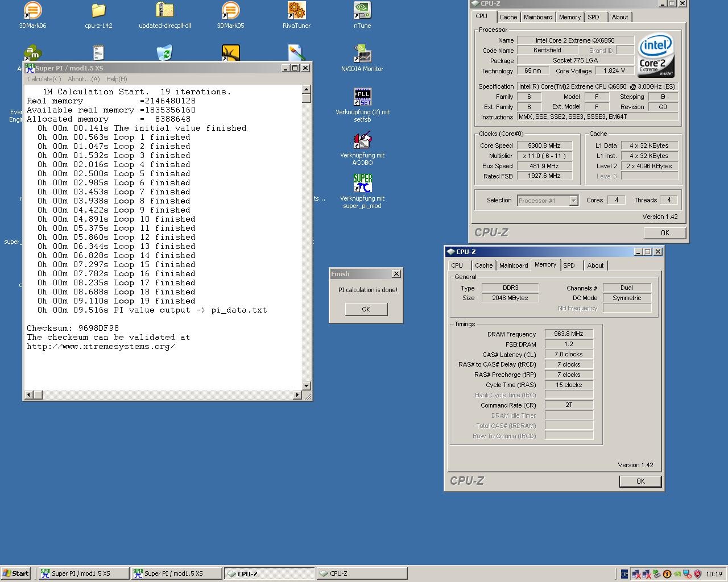Open the cpu-z-142 folder
Viewport: 728px width, 582px height.
coord(98,15)
